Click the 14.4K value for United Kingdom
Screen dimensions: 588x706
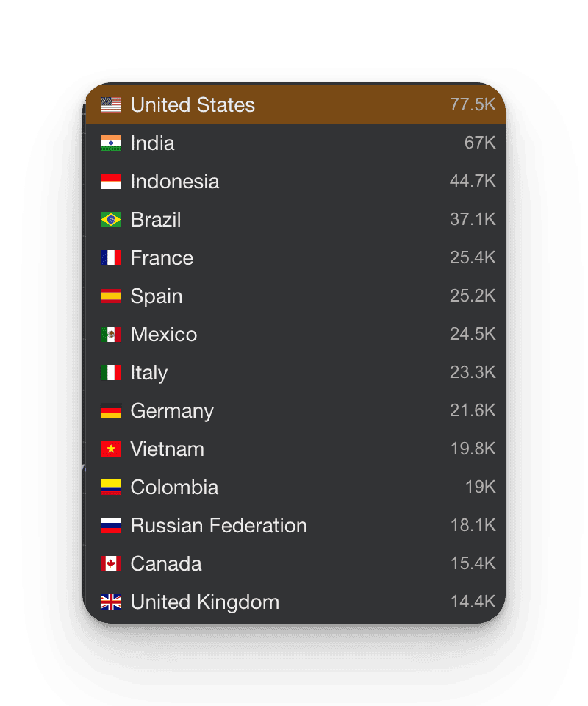(x=473, y=602)
